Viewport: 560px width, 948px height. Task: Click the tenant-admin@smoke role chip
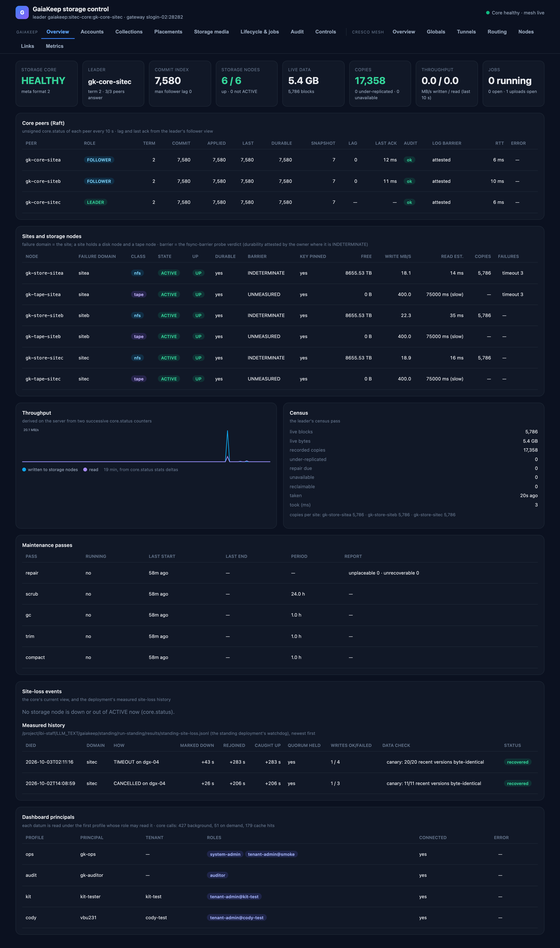click(x=271, y=854)
